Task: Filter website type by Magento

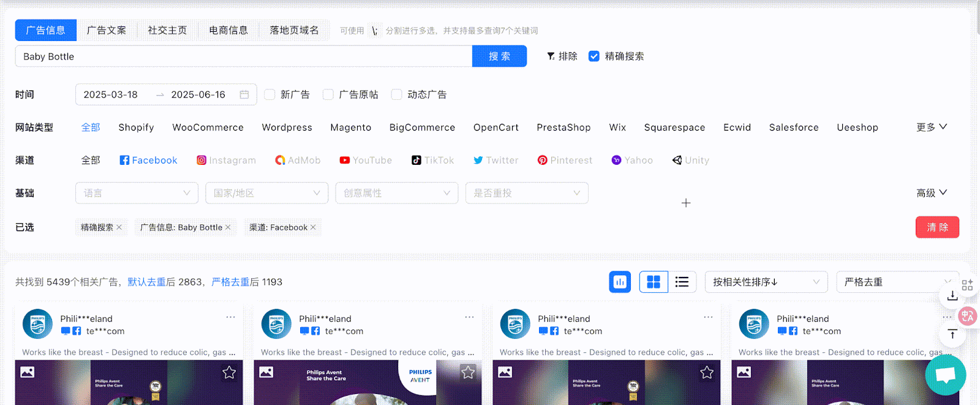Action: 350,127
